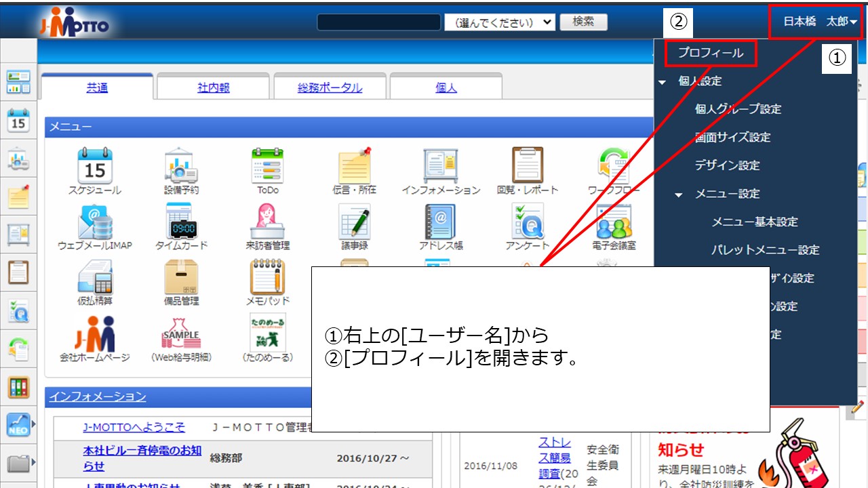Open the 来訪者管理 icon
Image resolution: width=868 pixels, height=488 pixels.
(267, 221)
